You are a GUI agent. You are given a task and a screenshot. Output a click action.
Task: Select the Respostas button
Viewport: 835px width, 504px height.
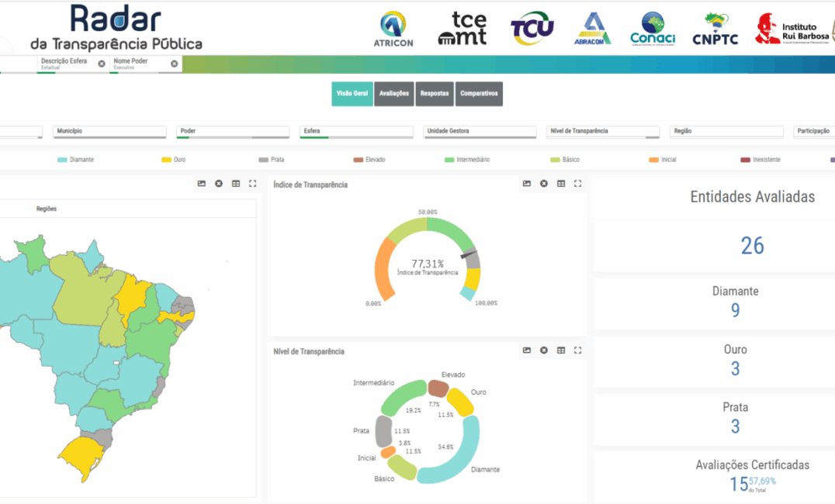click(x=435, y=94)
